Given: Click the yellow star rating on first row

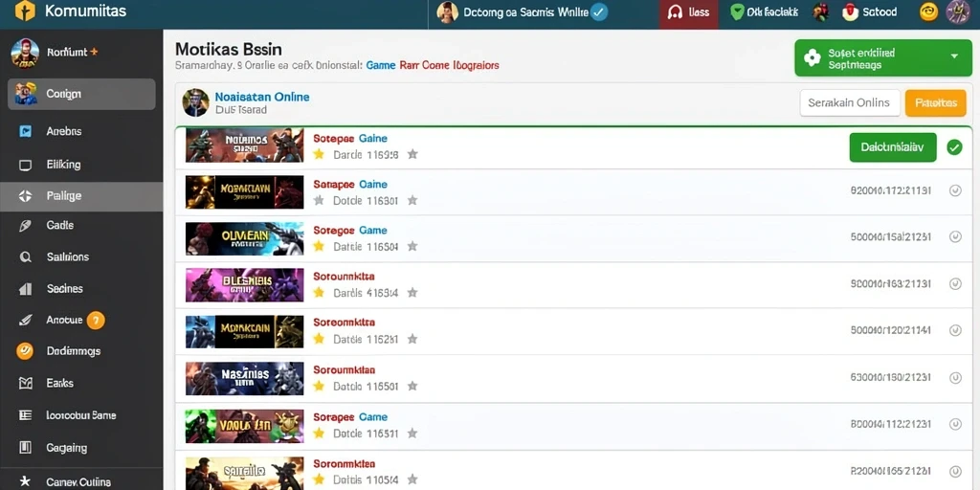Looking at the screenshot, I should (x=319, y=154).
